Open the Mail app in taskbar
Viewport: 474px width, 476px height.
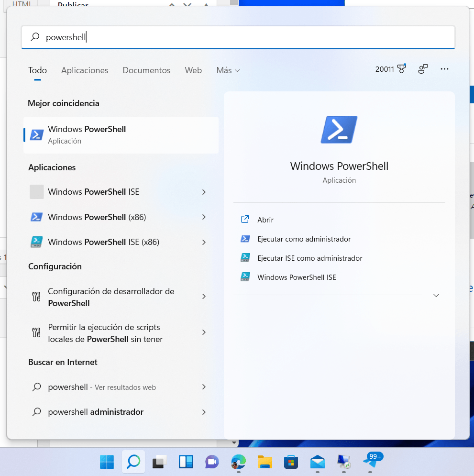(317, 462)
